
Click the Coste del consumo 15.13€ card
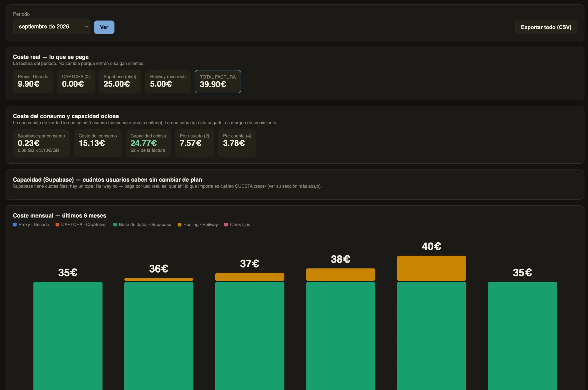[x=98, y=143]
